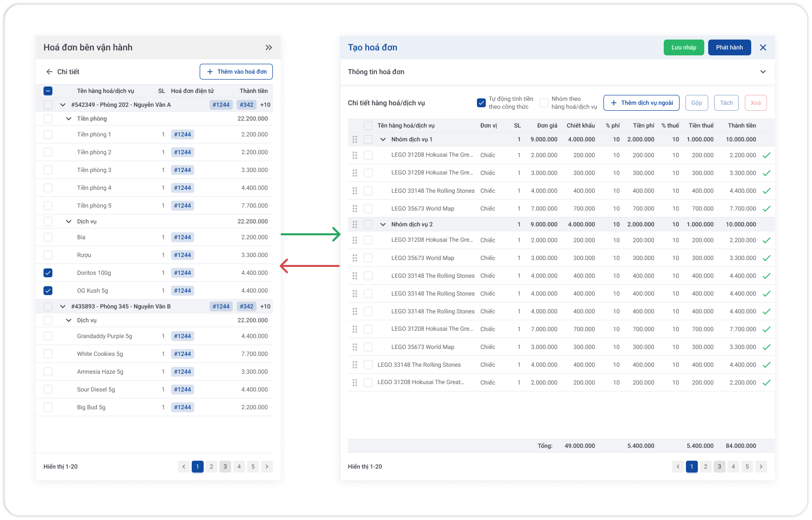Collapse Nhóm dịch vụ 1 chevron

pos(383,139)
